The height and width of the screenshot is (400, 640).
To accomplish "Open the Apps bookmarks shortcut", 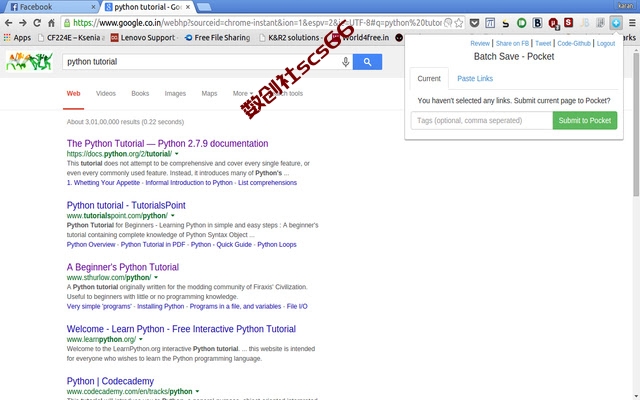I will (17, 38).
